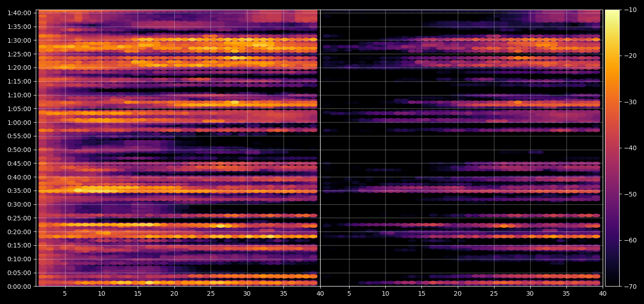644x304 pixels.
Task: Click x-axis label "30" under right heatmap
Action: coord(530,293)
